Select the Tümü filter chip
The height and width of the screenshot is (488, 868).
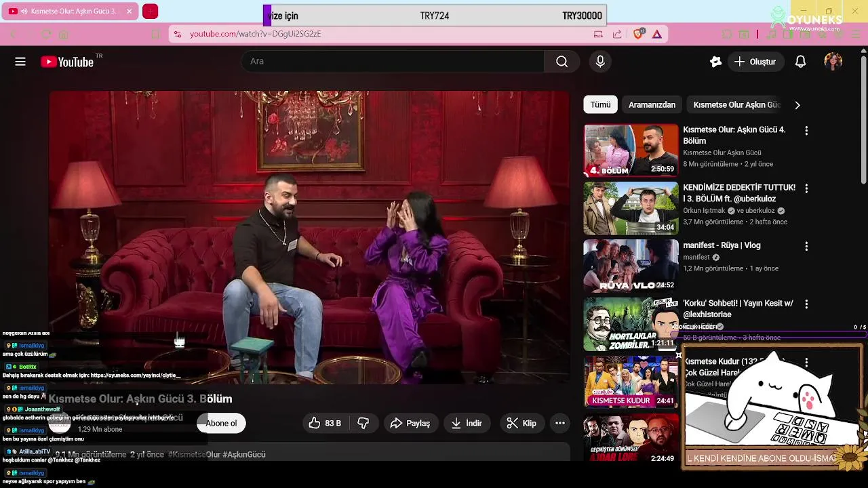tap(600, 104)
